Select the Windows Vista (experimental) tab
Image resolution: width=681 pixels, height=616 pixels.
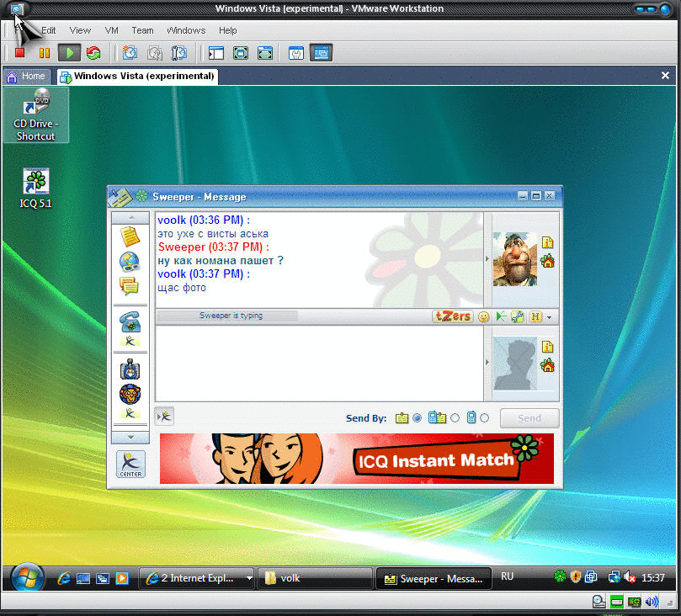click(x=138, y=77)
